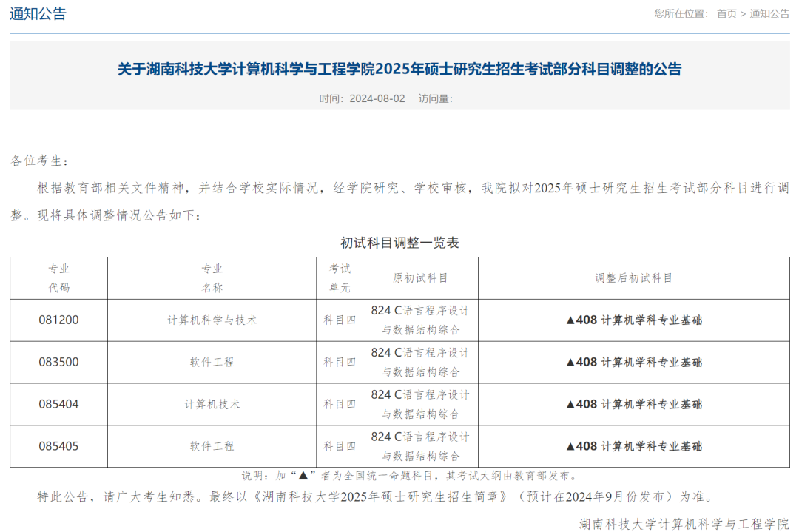Screen dimensions: 799x532
Task: Click the code cell 081200
Action: coord(58,320)
